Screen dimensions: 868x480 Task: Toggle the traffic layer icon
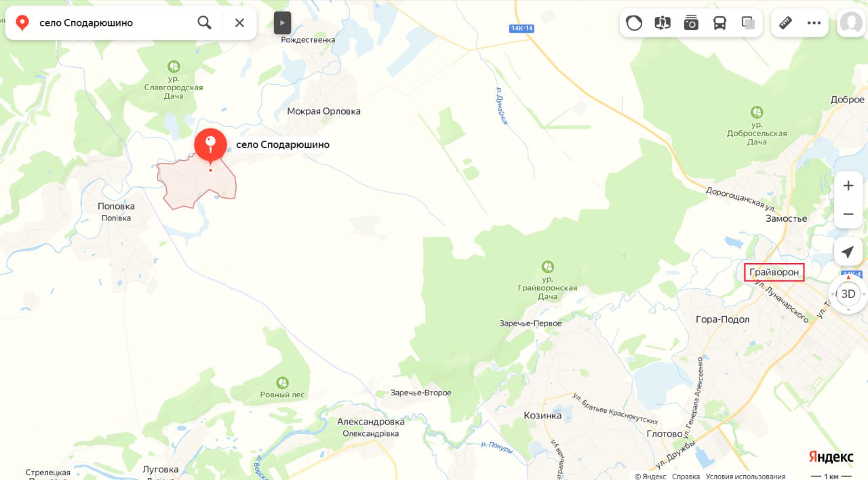click(634, 23)
